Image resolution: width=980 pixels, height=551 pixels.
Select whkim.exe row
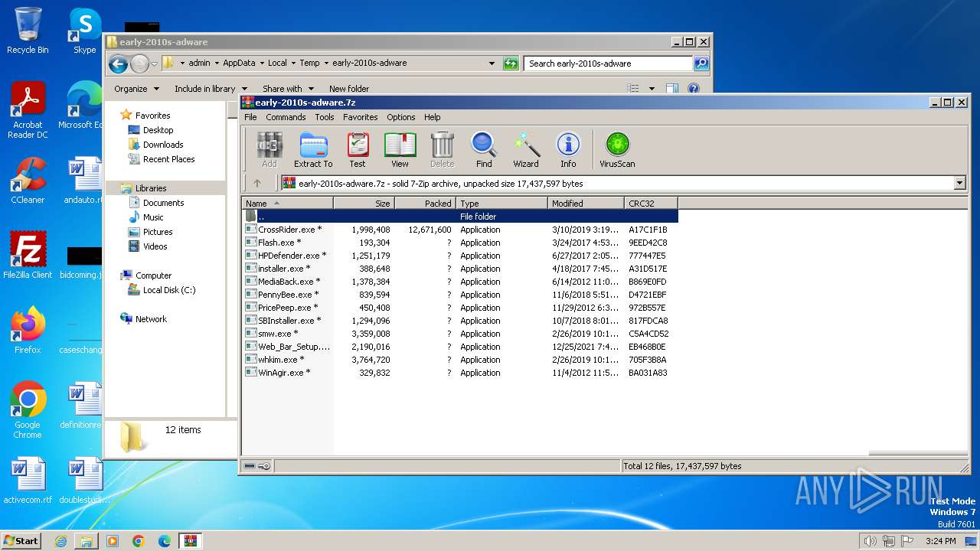(x=460, y=360)
